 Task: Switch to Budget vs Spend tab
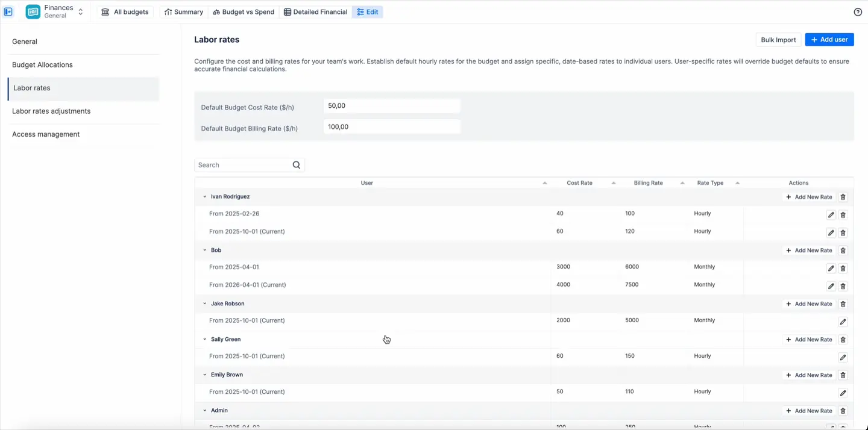pyautogui.click(x=244, y=12)
